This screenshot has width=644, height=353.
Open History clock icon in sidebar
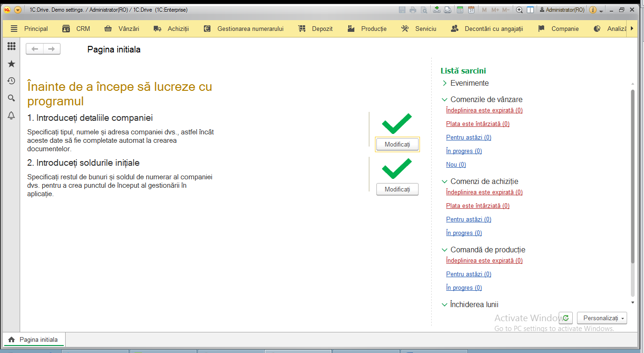(x=11, y=81)
